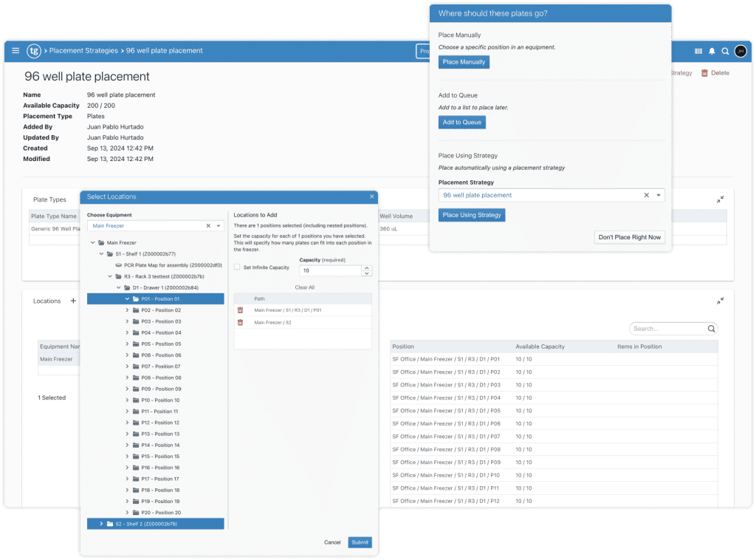
Task: Select P10 - Position 10 in the tree
Action: click(x=160, y=400)
